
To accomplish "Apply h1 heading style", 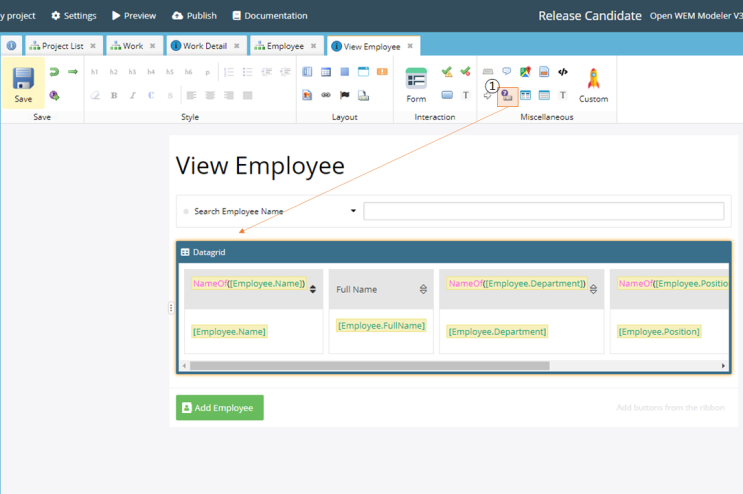I will point(94,72).
